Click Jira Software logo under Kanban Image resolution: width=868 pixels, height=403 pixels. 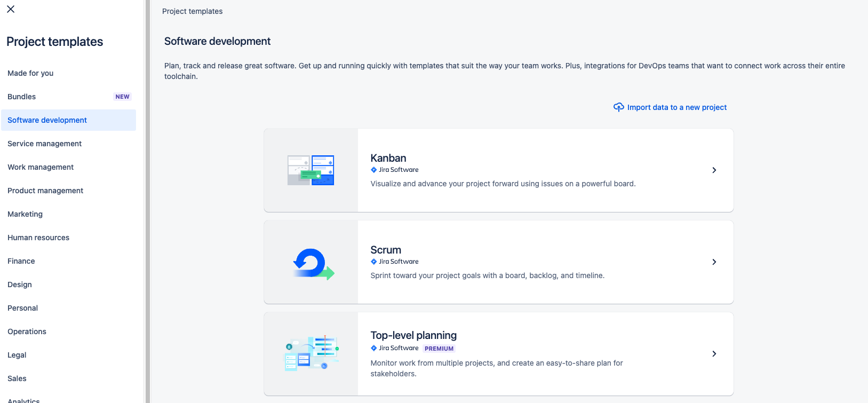pyautogui.click(x=395, y=170)
